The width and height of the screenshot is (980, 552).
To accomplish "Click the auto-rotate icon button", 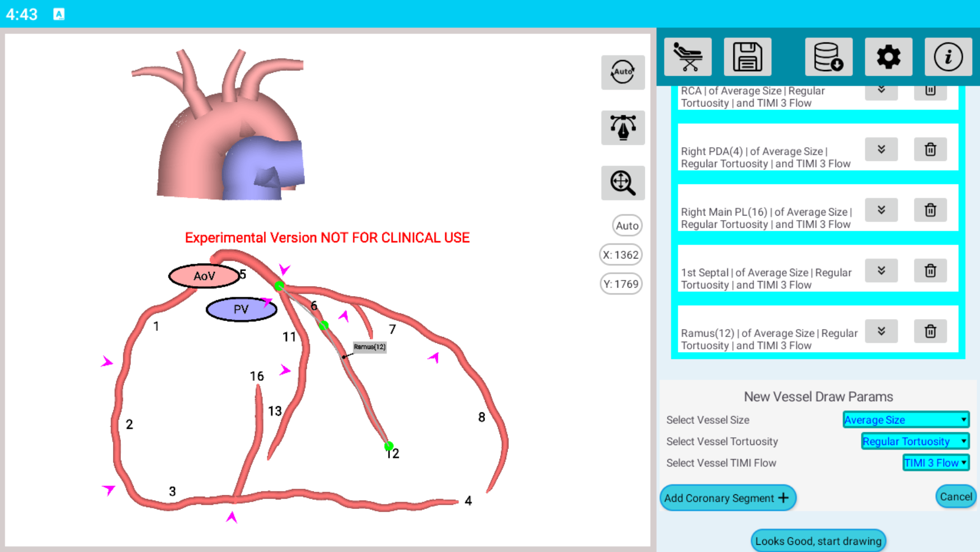I will click(x=623, y=72).
